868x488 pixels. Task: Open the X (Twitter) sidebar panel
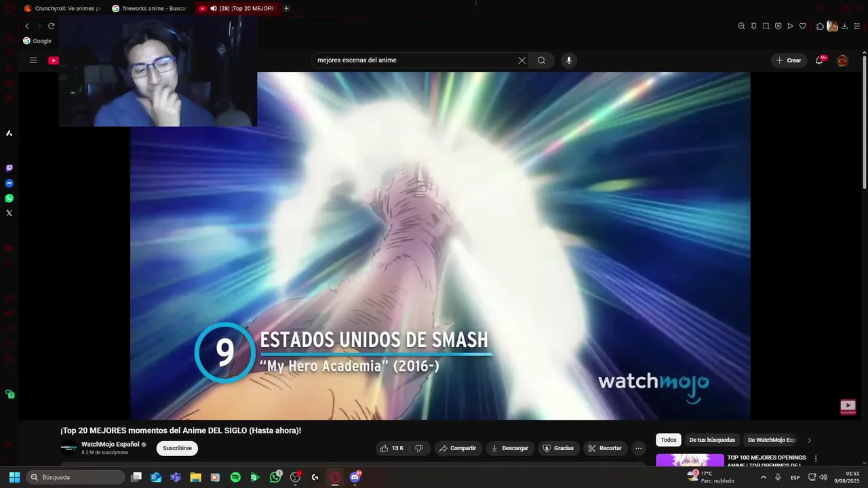pyautogui.click(x=9, y=213)
